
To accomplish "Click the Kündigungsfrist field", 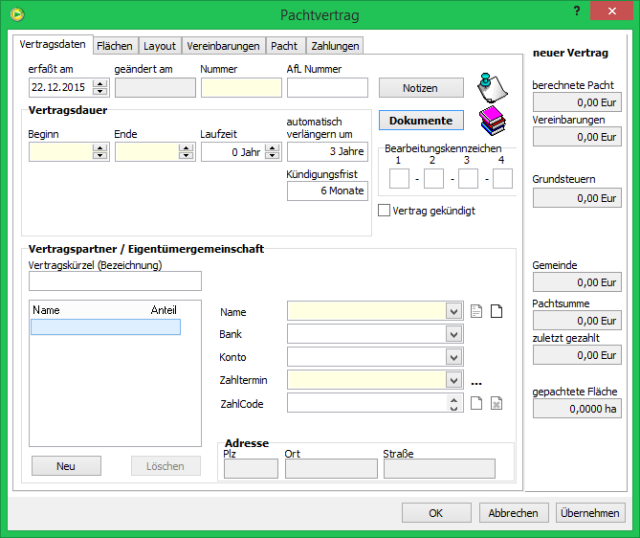I will [x=327, y=191].
